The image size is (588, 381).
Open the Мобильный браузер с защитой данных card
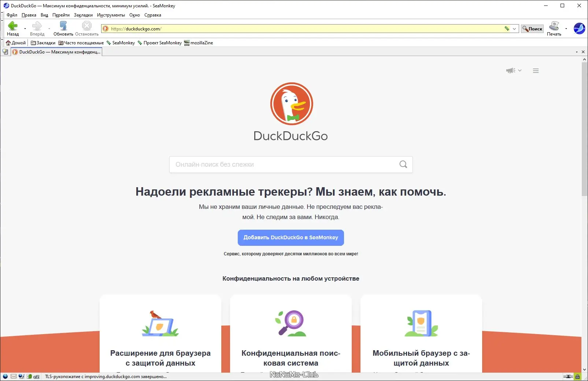tap(421, 334)
